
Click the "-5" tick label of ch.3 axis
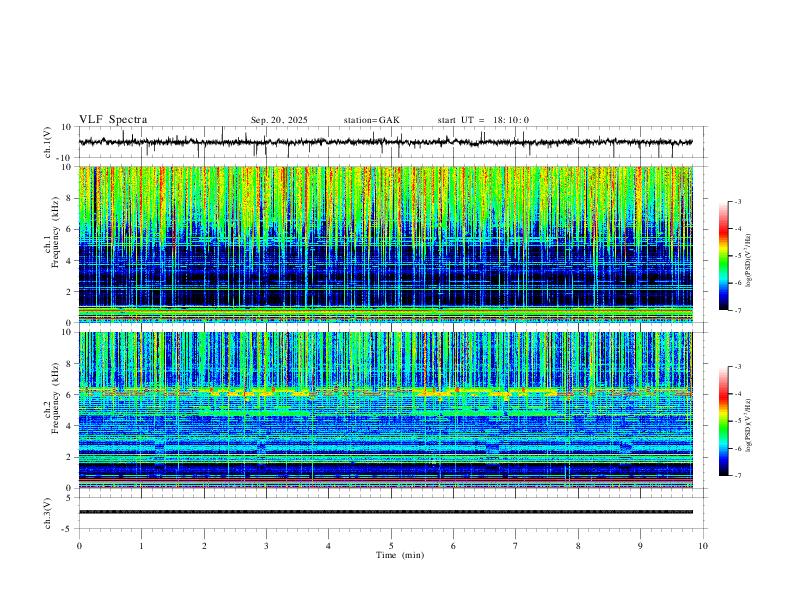point(68,529)
